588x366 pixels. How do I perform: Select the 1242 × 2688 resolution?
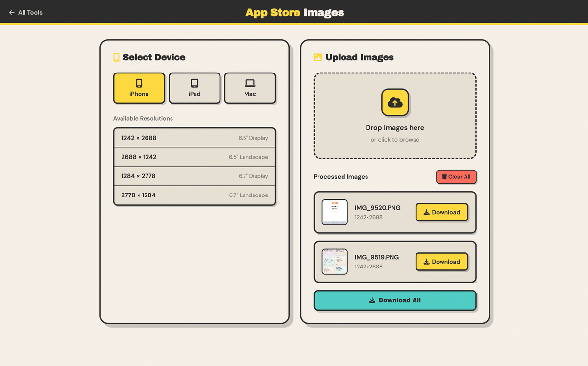[195, 138]
